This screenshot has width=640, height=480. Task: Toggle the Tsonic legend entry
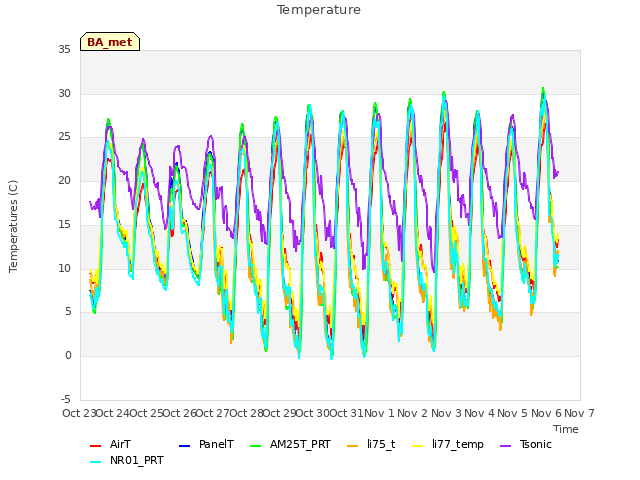click(526, 444)
